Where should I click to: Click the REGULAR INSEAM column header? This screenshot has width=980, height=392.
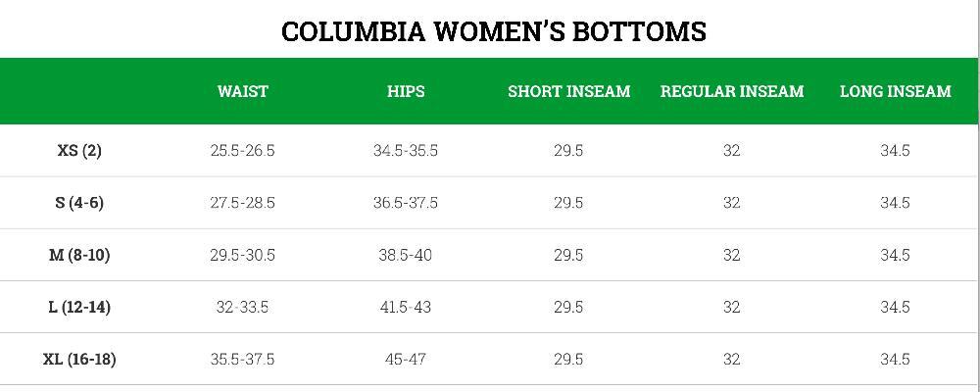pos(731,91)
